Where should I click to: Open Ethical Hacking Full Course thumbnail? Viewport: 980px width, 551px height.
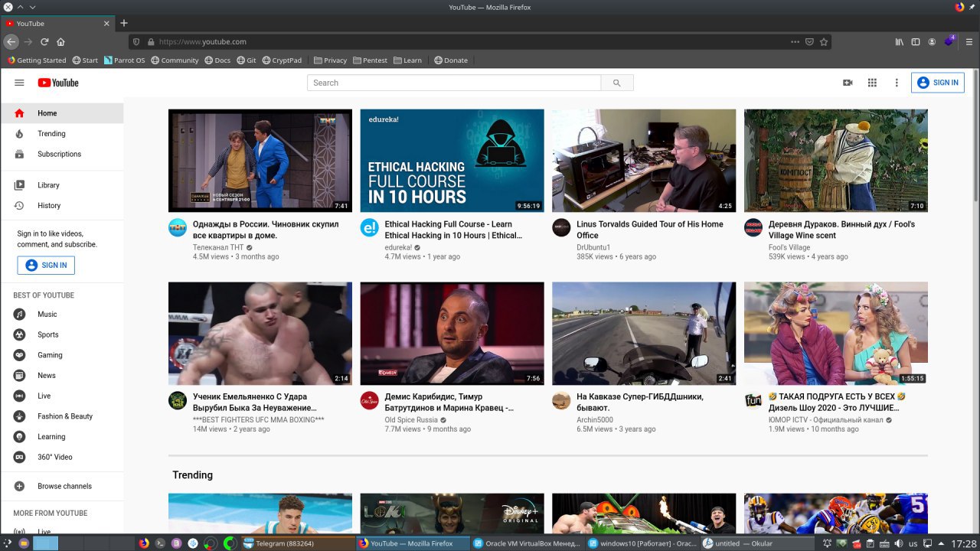coord(452,161)
